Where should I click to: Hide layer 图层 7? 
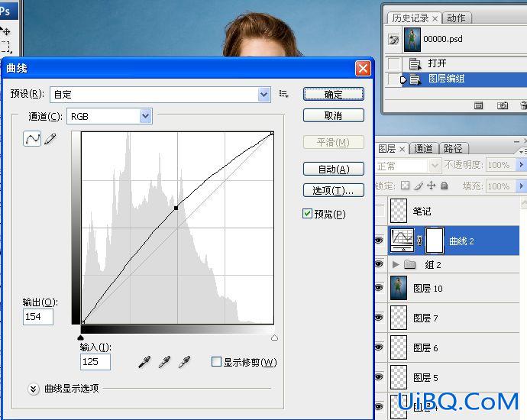[x=379, y=317]
